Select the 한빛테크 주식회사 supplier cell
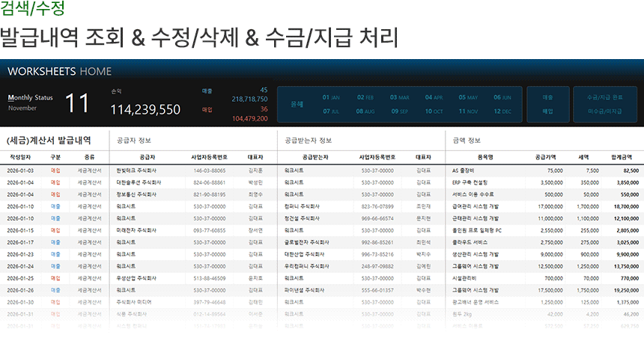The image size is (644, 344). tap(137, 171)
